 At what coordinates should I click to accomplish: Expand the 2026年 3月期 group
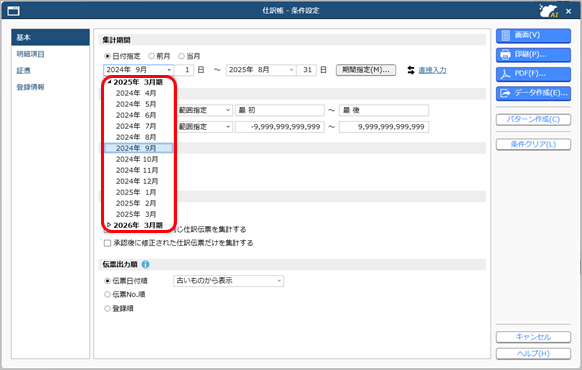pyautogui.click(x=109, y=225)
